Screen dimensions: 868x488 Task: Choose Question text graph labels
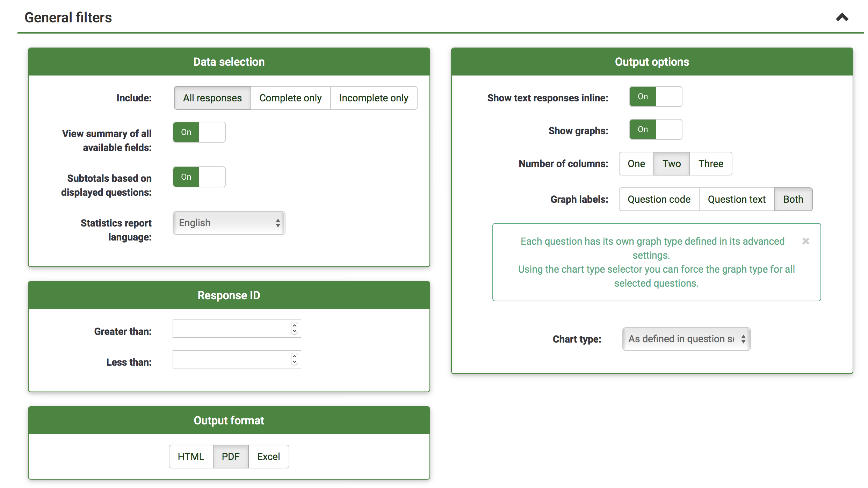[736, 199]
